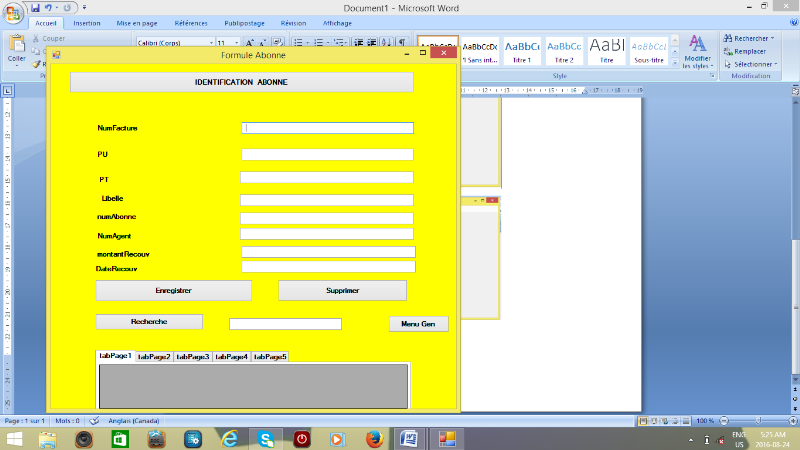Click the proofing check icon in status bar

click(x=94, y=421)
